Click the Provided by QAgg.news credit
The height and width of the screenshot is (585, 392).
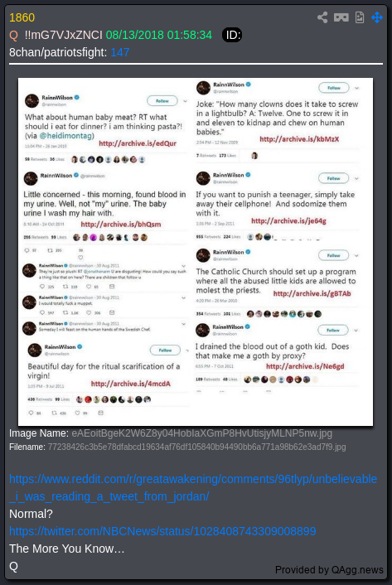point(329,570)
